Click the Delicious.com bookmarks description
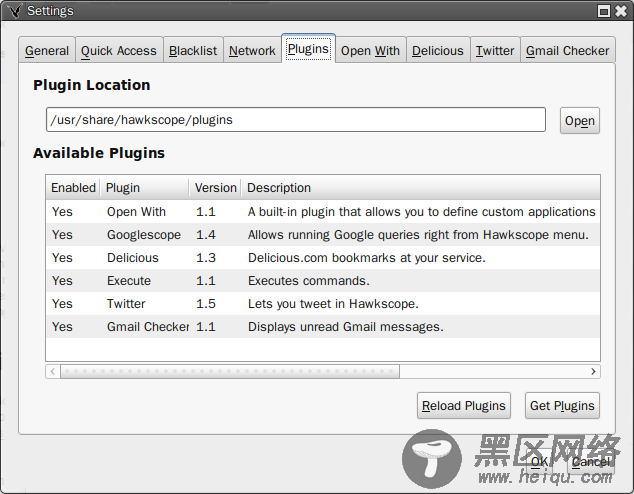 [367, 258]
